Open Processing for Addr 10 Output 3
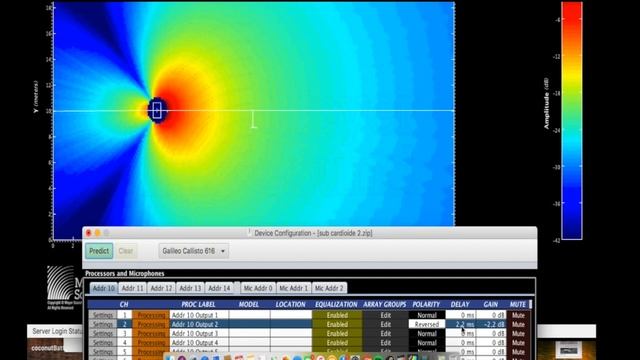Screen dimensions: 640x360 (151, 333)
